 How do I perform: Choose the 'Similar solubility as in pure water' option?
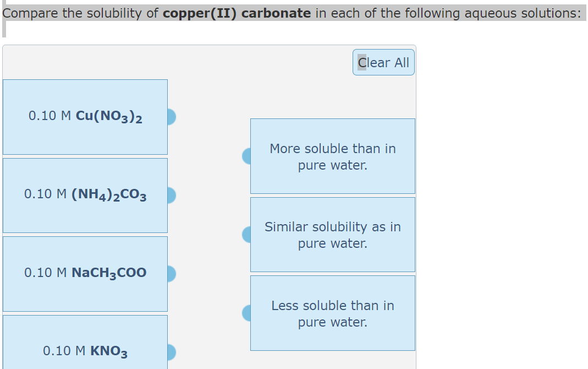333,235
